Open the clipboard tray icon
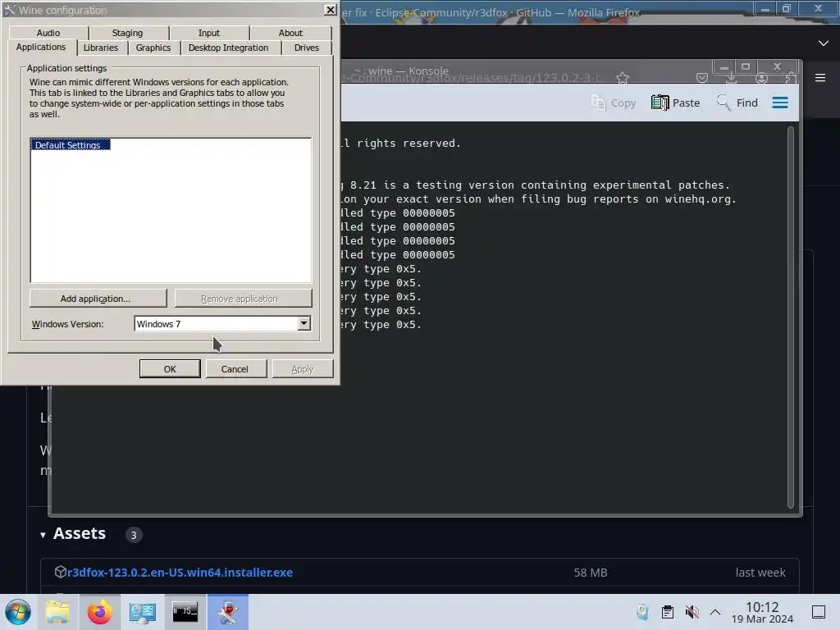The image size is (840, 630). coord(668,612)
